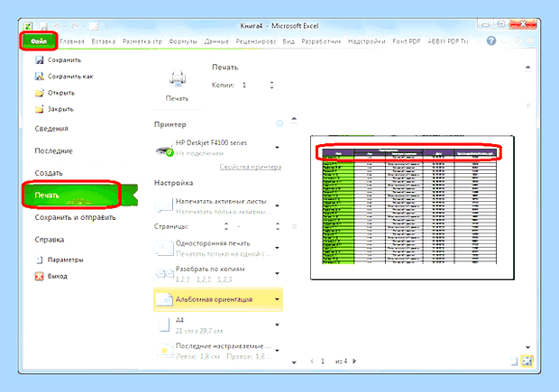Click the first Страницы spinner
Viewport: 559px width, 392px height.
click(226, 226)
